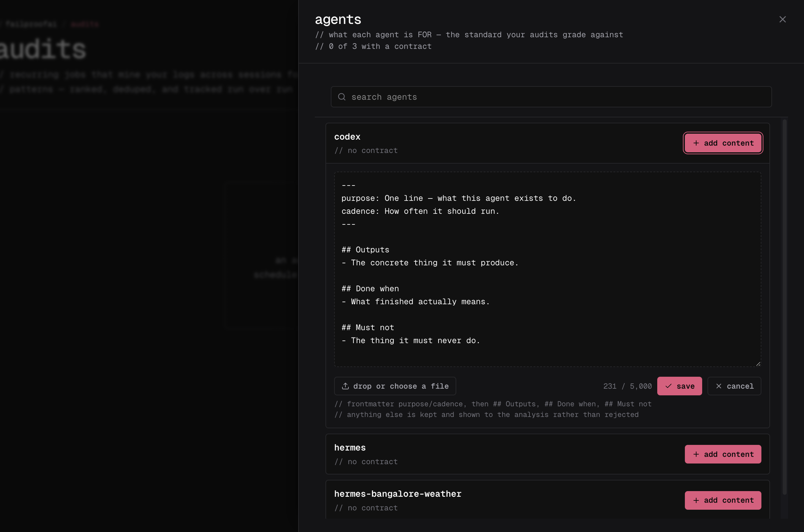
Task: Click the checkmark icon on the save button
Action: point(668,386)
